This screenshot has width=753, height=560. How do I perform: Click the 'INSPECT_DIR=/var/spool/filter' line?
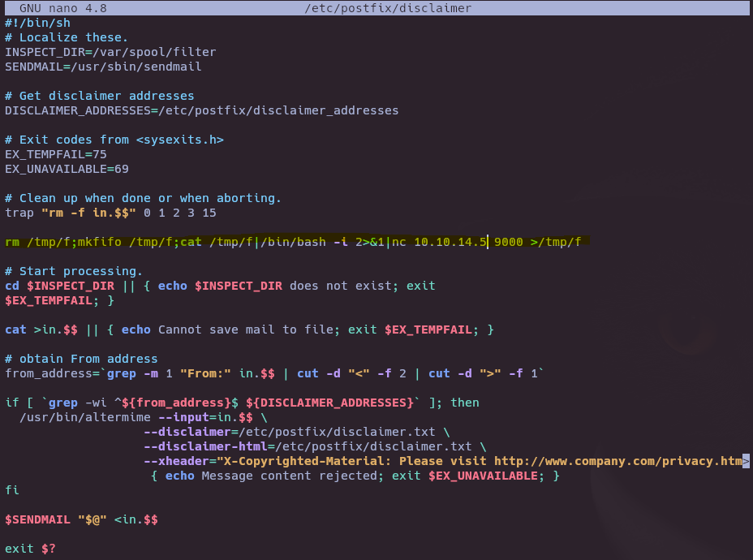pyautogui.click(x=110, y=52)
